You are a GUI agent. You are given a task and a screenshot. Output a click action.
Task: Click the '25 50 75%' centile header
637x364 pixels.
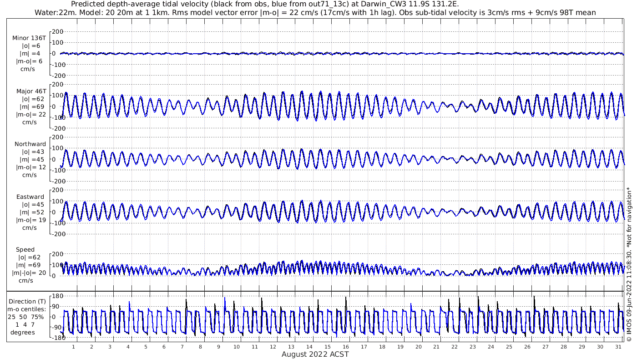26,317
